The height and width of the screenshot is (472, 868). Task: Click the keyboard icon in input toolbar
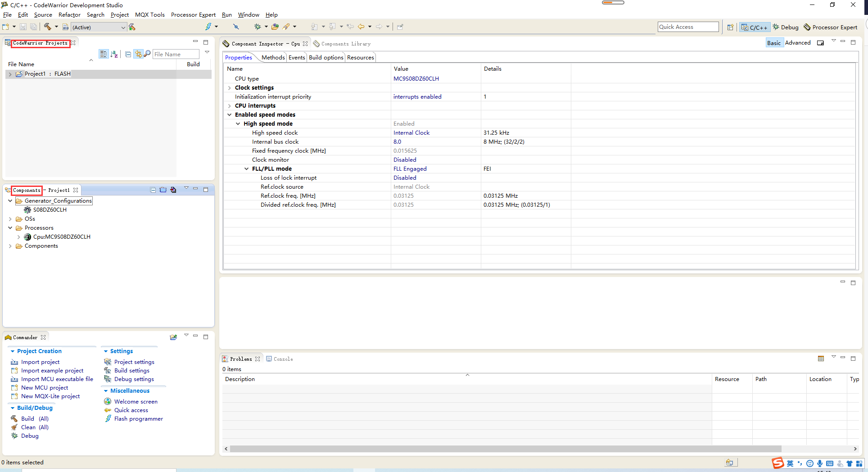tap(830, 463)
